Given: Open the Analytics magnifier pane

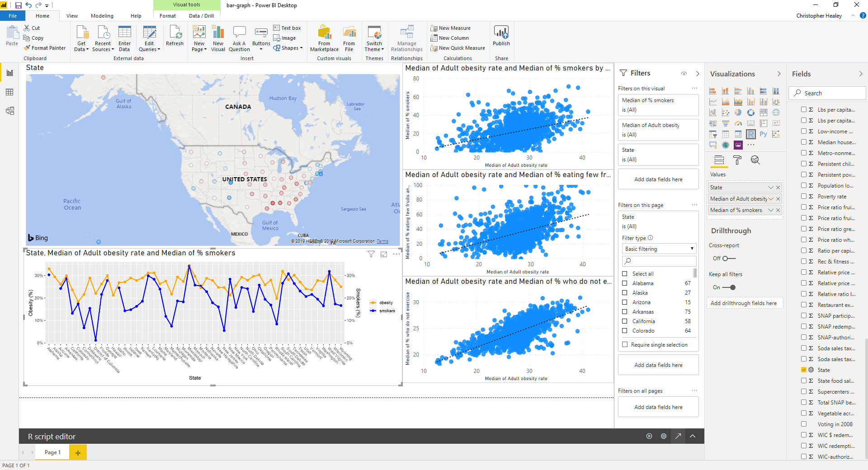Looking at the screenshot, I should [x=755, y=160].
